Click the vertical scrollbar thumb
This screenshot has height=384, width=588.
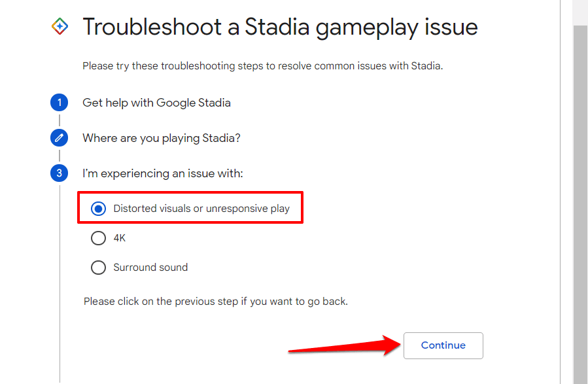coord(580,196)
